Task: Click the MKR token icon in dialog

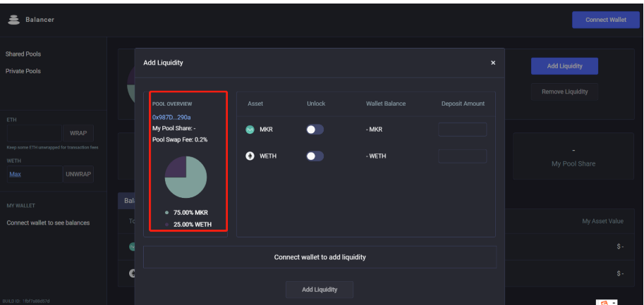Action: pyautogui.click(x=250, y=130)
